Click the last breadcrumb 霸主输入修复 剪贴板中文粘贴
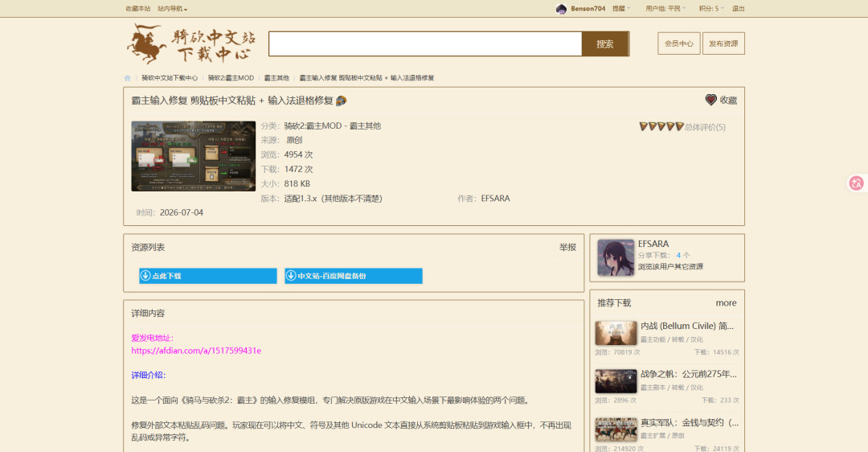The image size is (868, 452). [366, 78]
